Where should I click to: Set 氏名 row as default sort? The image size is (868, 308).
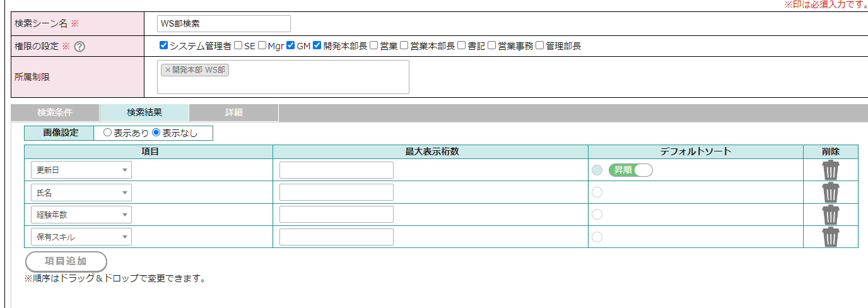[597, 192]
